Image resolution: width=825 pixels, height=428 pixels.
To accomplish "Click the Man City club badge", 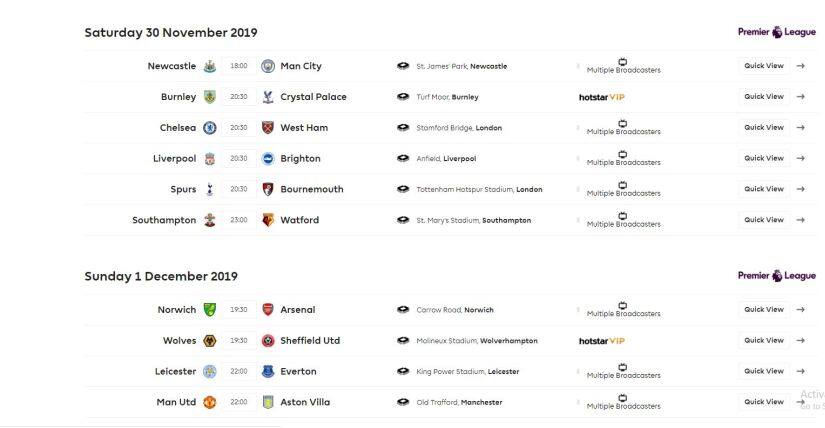I will click(x=268, y=66).
